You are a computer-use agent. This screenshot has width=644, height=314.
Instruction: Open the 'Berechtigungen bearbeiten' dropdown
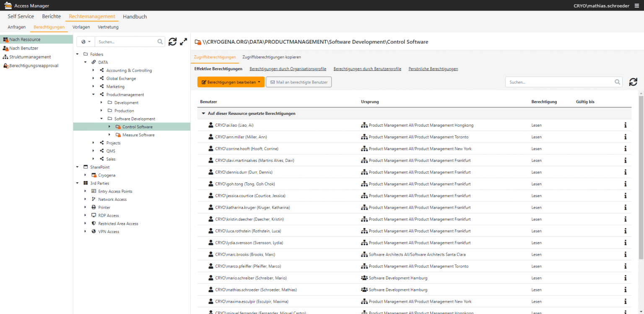231,82
